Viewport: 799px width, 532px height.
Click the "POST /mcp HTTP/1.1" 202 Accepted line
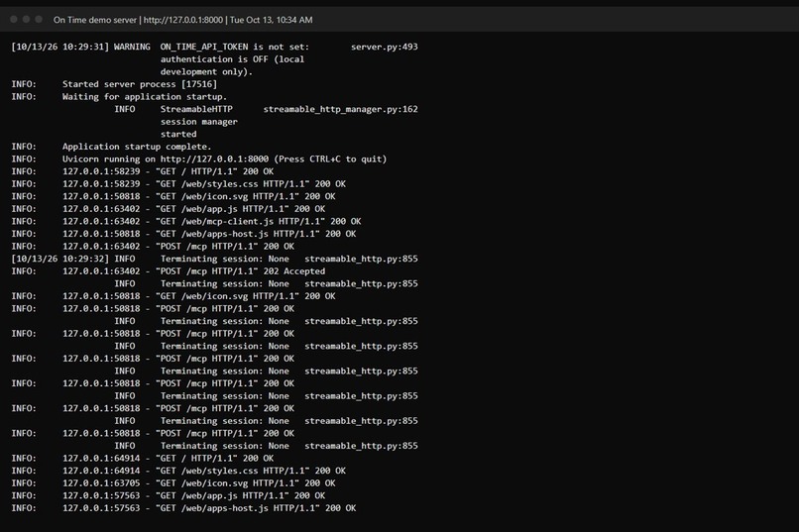coord(169,271)
